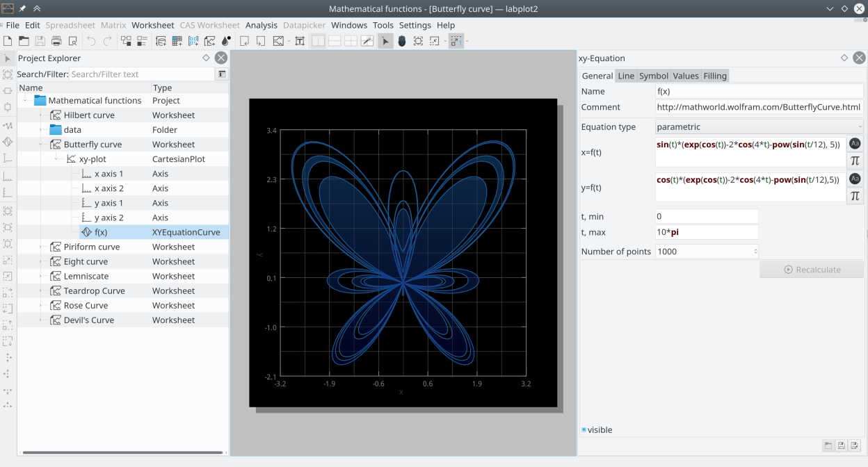
Task: Click the Print icon in the toolbar
Action: [56, 41]
